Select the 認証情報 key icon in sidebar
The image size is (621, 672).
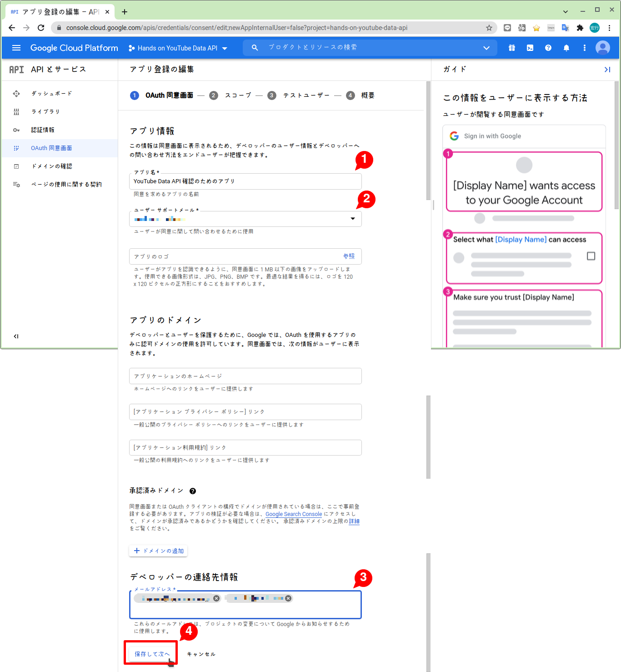tap(16, 130)
